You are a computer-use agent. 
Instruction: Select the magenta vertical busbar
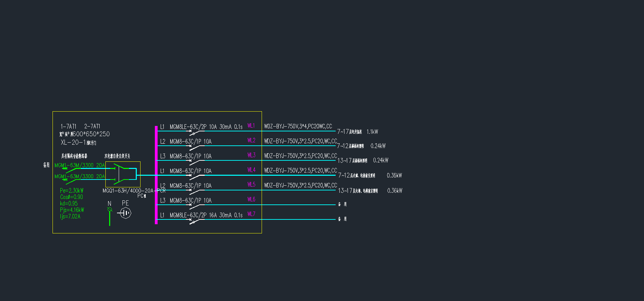pyautogui.click(x=156, y=175)
